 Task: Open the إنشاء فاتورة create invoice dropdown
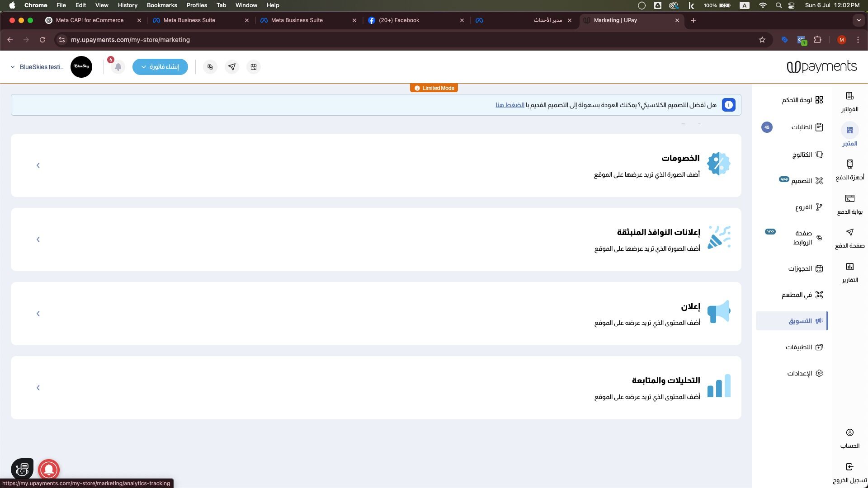(x=160, y=67)
